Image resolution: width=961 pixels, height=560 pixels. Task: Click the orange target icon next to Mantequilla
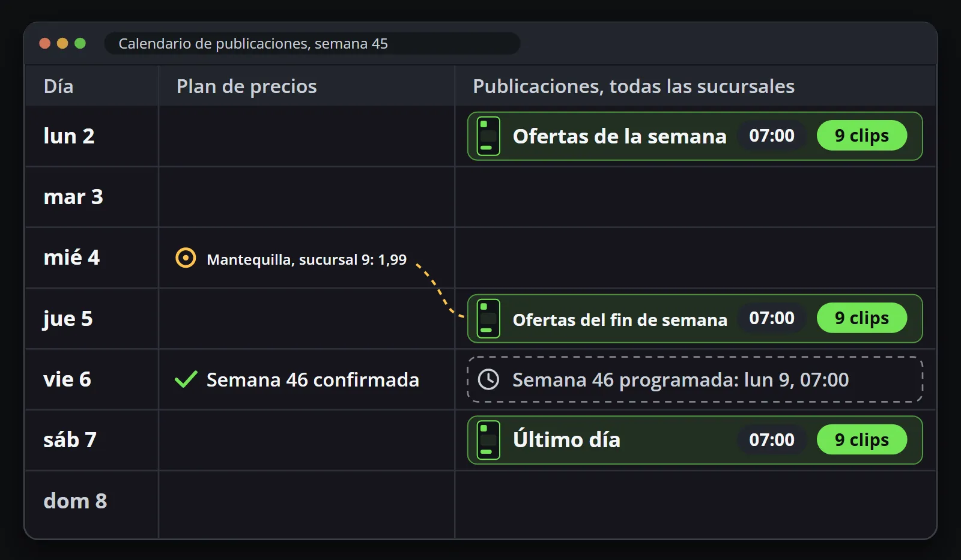(186, 258)
